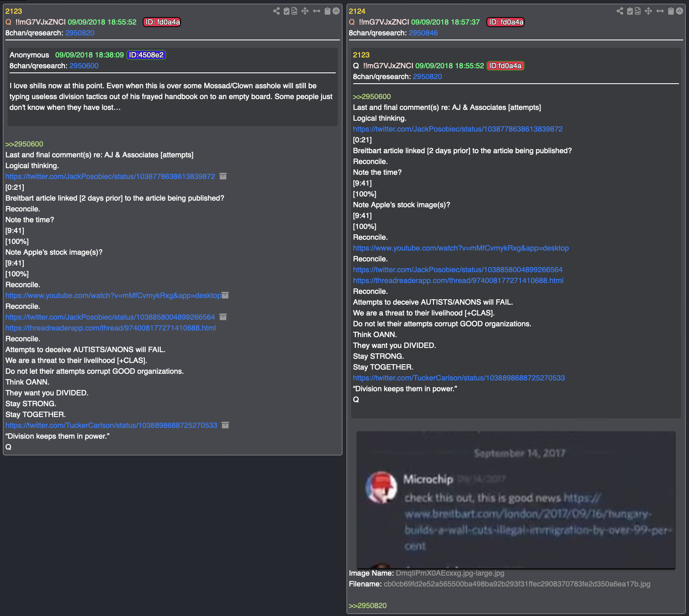Viewport: 689px width, 616px height.
Task: Open the TuckerCarlson status link in post 2123
Action: point(111,425)
